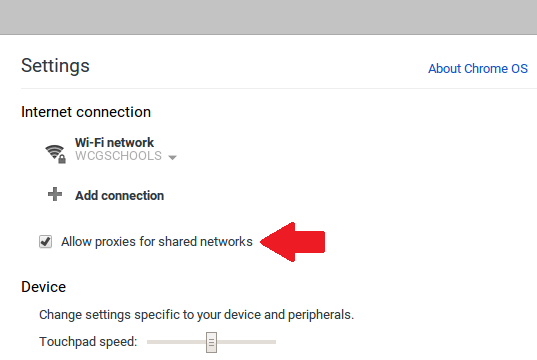Click the Settings page title
This screenshot has height=360, width=537.
(55, 66)
